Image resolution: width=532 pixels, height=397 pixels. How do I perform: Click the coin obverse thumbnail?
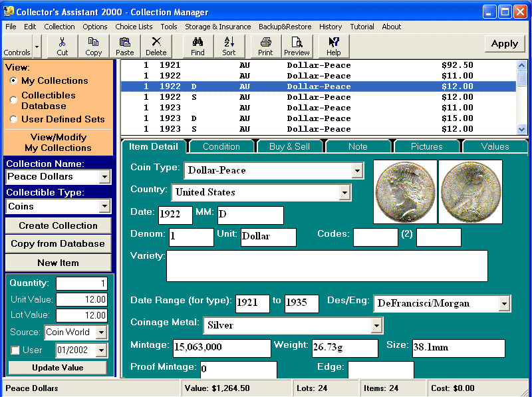click(x=406, y=192)
